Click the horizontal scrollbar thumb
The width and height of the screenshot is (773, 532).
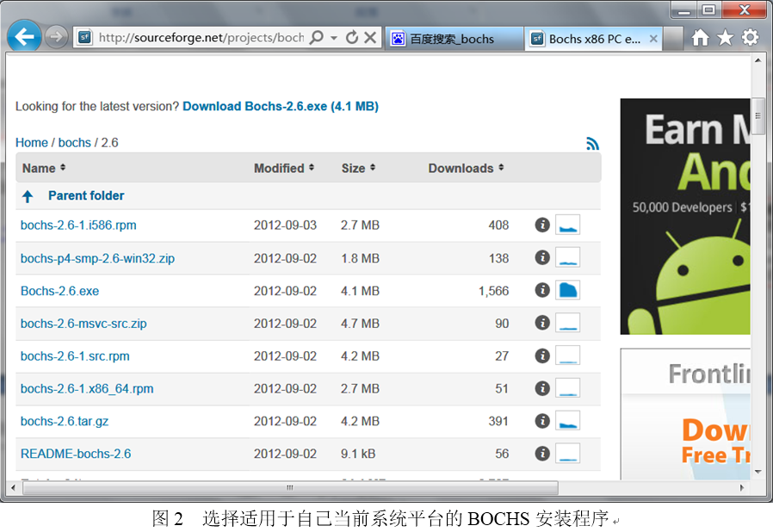[290, 487]
